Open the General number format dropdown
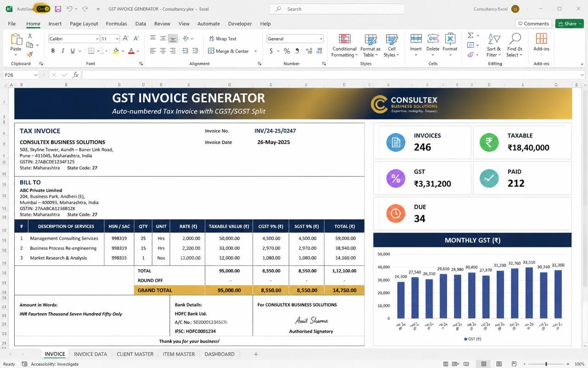Image resolution: width=588 pixels, height=368 pixels. coord(321,39)
